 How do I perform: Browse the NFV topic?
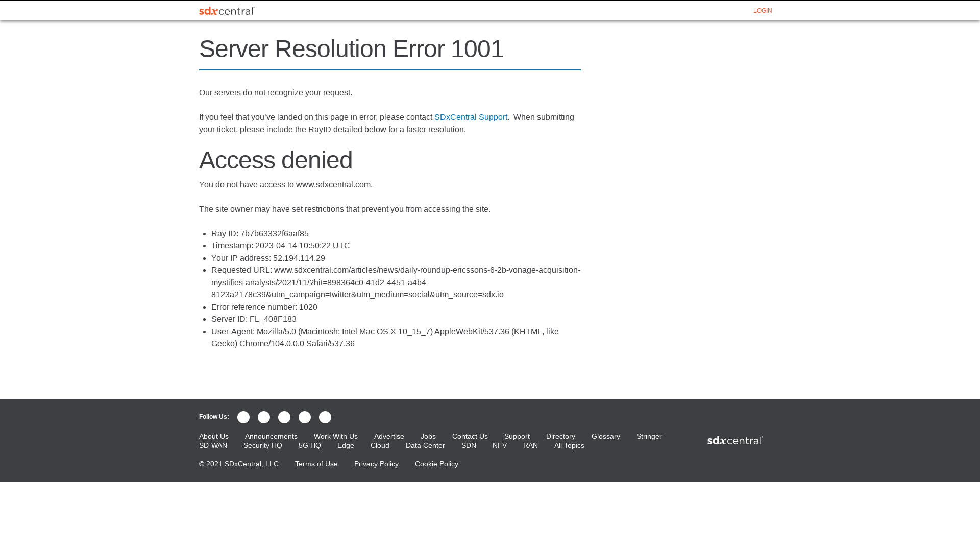pyautogui.click(x=500, y=445)
